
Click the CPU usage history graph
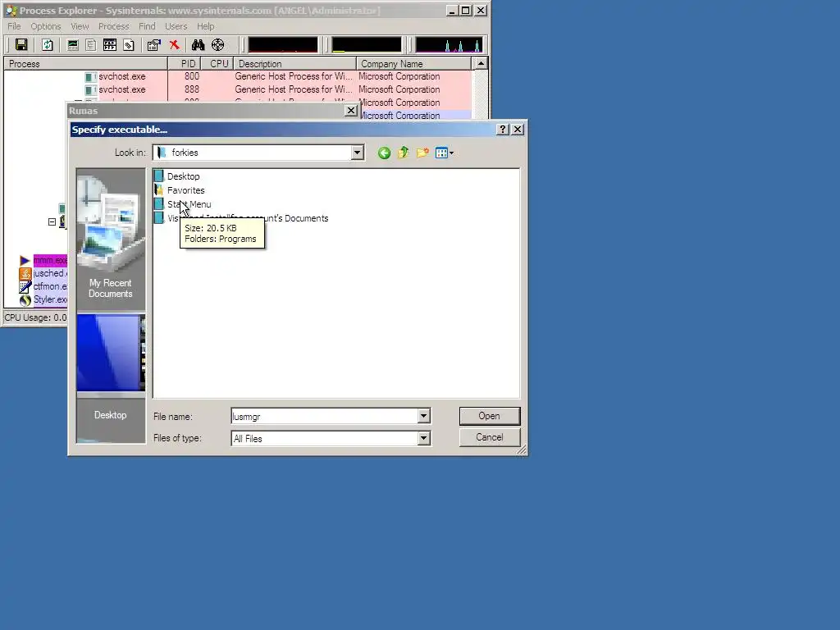point(283,45)
